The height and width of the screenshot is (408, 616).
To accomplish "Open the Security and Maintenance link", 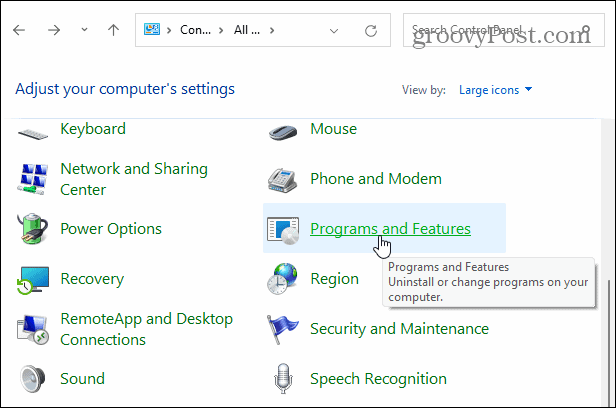I will point(400,329).
